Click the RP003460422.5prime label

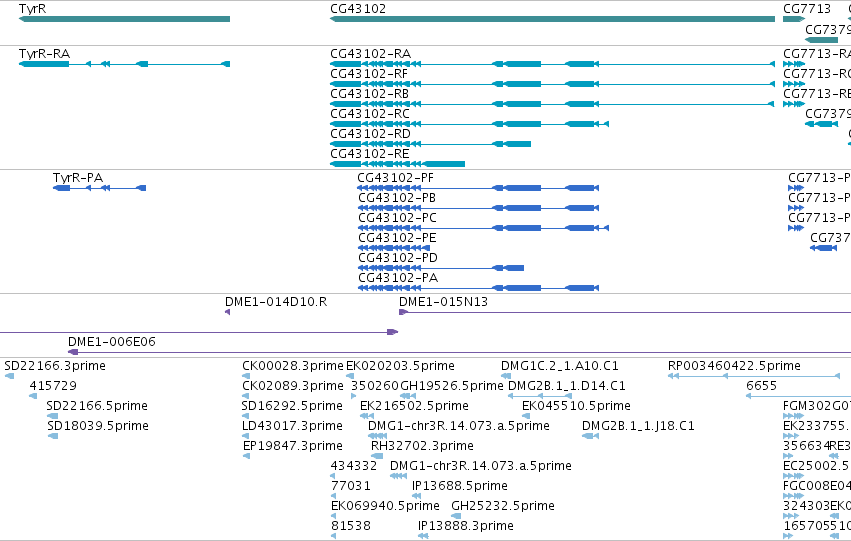click(x=734, y=366)
